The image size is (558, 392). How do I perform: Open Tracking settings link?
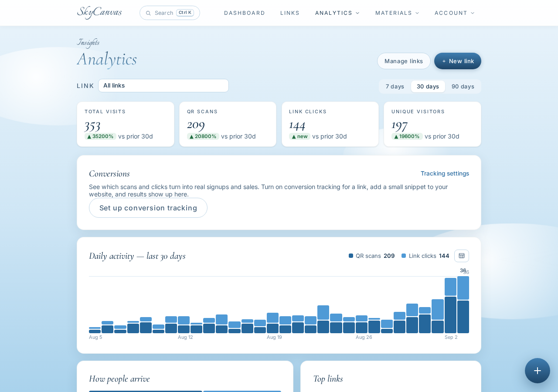(445, 173)
